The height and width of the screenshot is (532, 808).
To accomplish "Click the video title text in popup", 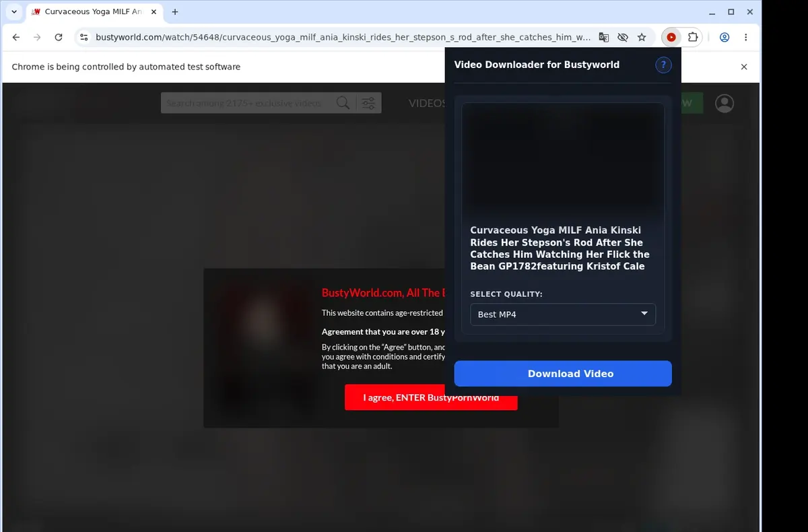I will coord(560,248).
